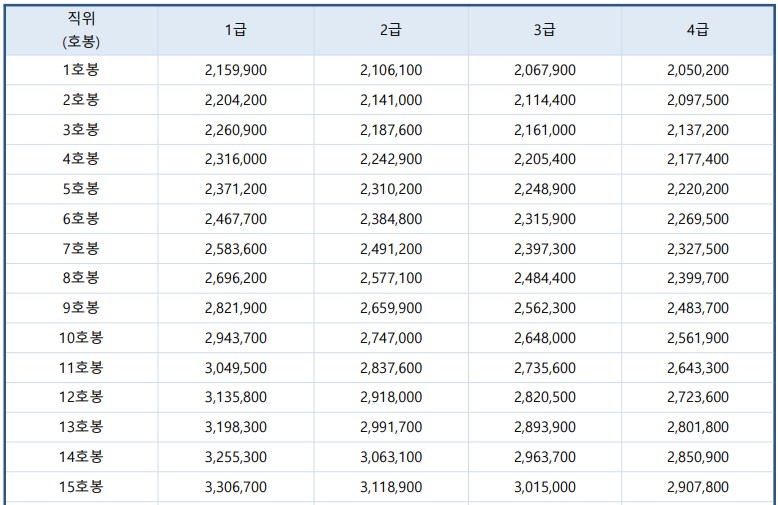Click the 12호봉 row label
The width and height of the screenshot is (778, 505).
tap(81, 397)
